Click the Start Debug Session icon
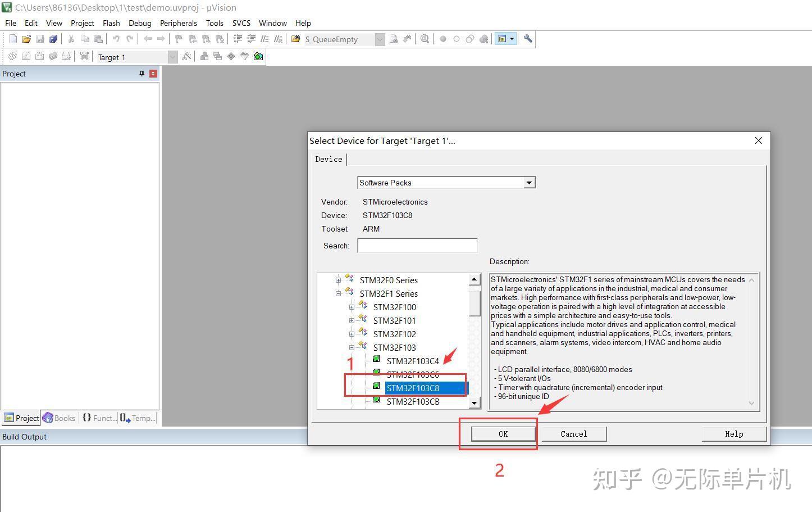The width and height of the screenshot is (812, 512). [x=425, y=39]
